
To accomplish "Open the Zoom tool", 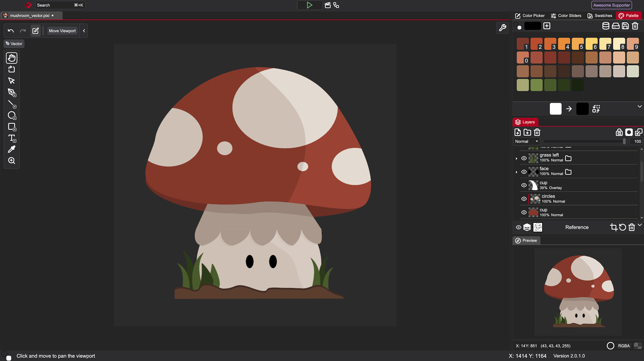I will 12,160.
